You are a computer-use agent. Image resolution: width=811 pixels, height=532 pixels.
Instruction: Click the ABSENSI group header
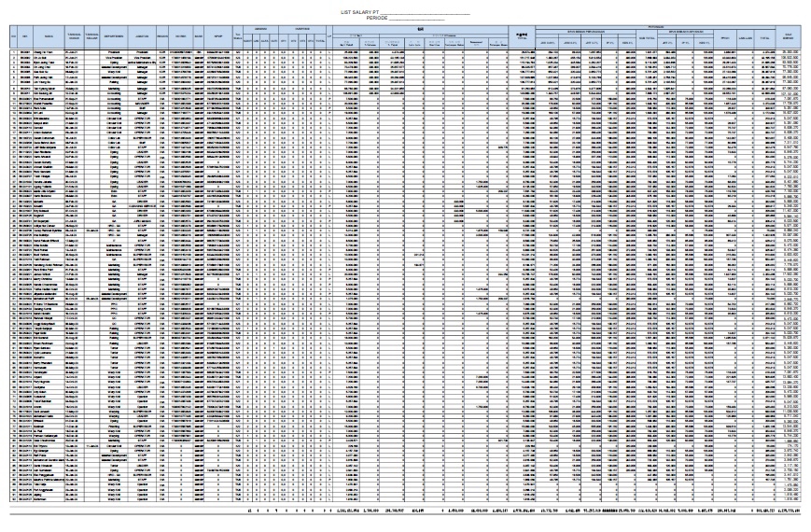point(260,29)
